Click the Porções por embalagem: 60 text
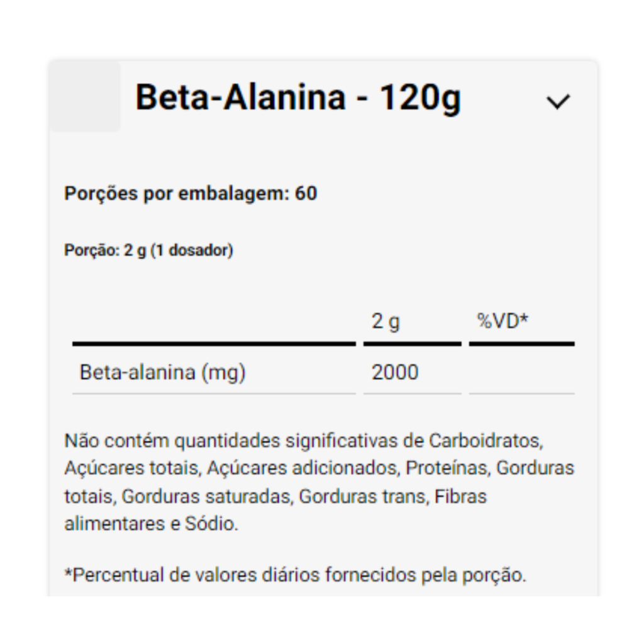This screenshot has width=644, height=644. 191,194
